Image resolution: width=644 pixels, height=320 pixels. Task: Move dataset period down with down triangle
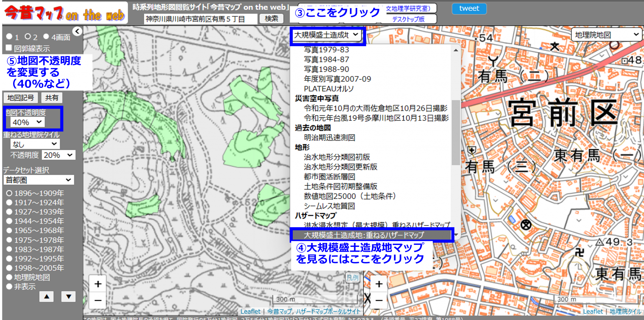68,297
